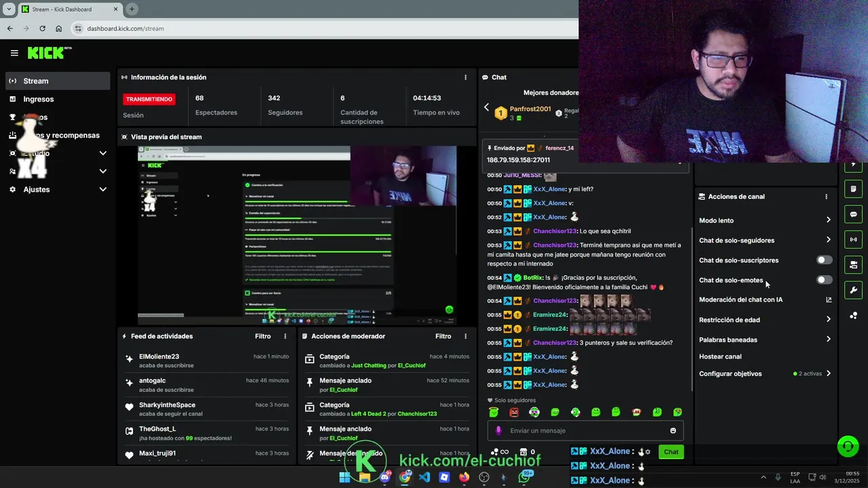
Task: Click BotRix username in chat
Action: pos(532,278)
